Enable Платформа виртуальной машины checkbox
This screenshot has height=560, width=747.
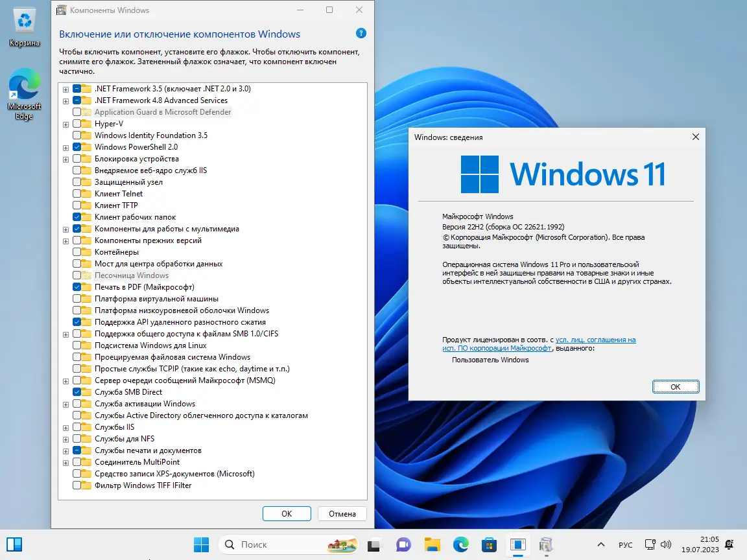coord(77,299)
